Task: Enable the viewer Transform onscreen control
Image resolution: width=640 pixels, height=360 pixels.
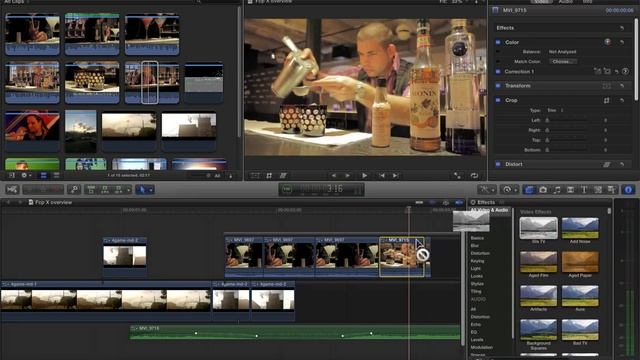Action: pos(255,176)
